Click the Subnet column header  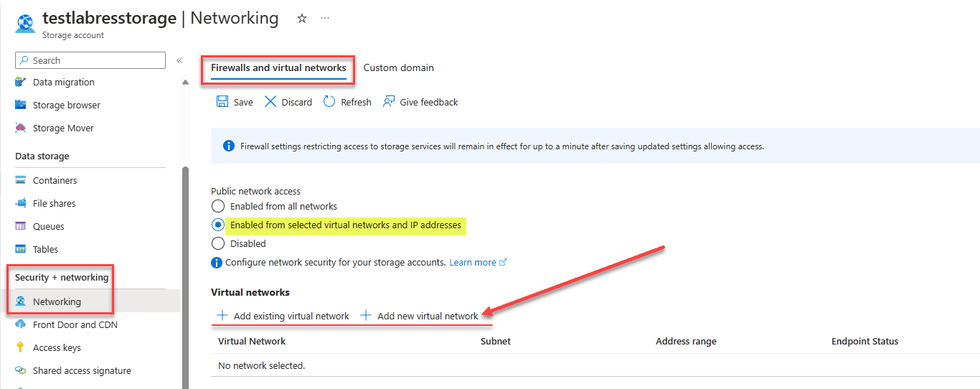coord(496,342)
